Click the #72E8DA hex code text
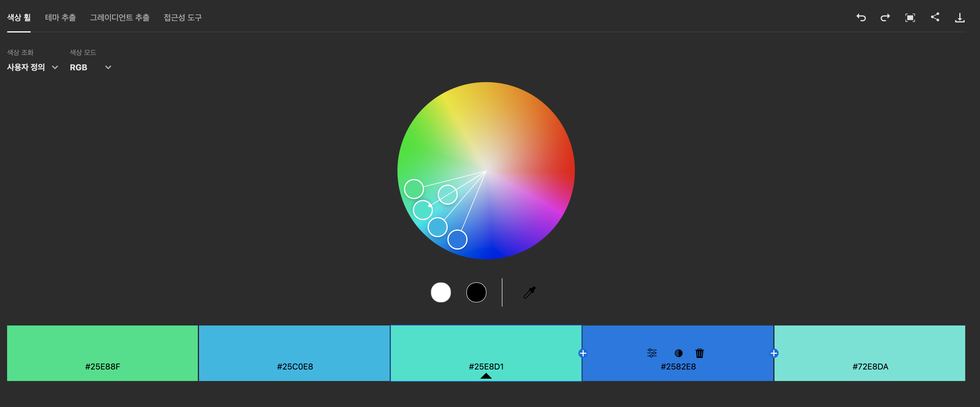 tap(870, 366)
